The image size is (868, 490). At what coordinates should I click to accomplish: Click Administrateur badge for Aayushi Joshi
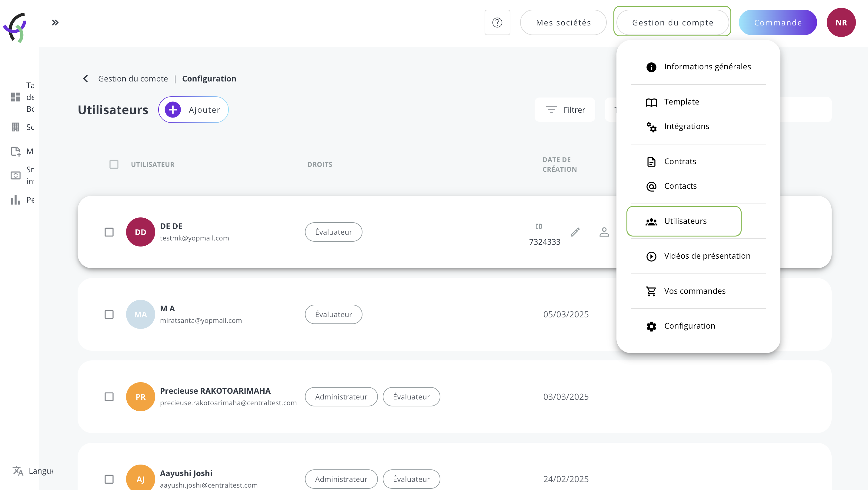tap(341, 479)
